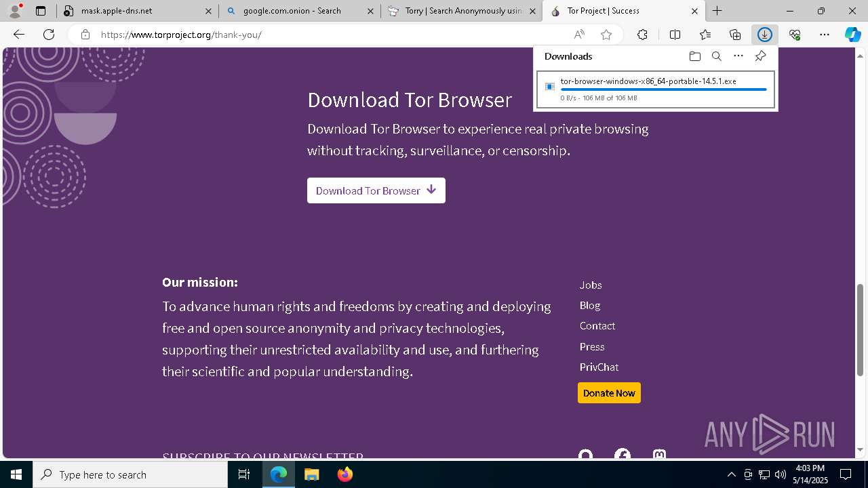Click the Donate Now button
Image resolution: width=868 pixels, height=488 pixels.
[609, 393]
